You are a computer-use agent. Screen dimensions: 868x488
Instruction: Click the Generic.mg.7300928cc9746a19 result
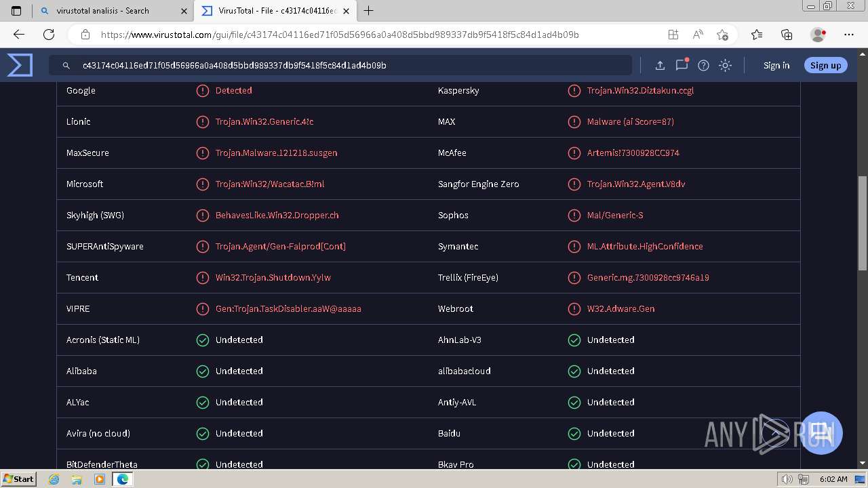click(648, 278)
